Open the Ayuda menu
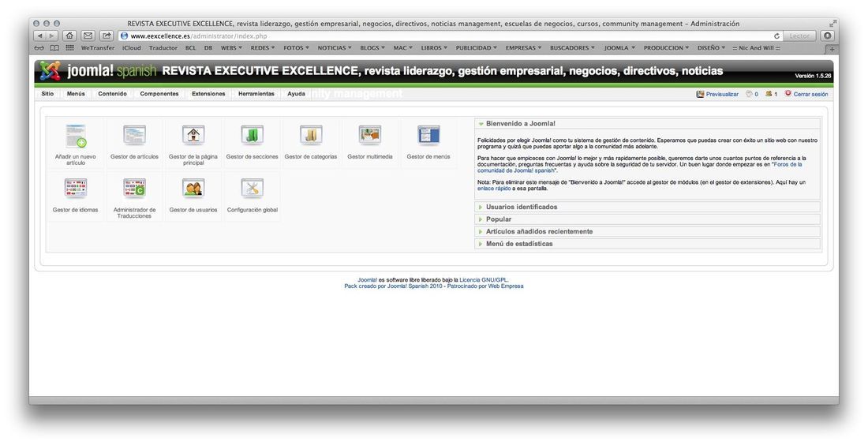This screenshot has height=445, width=868. coord(296,94)
